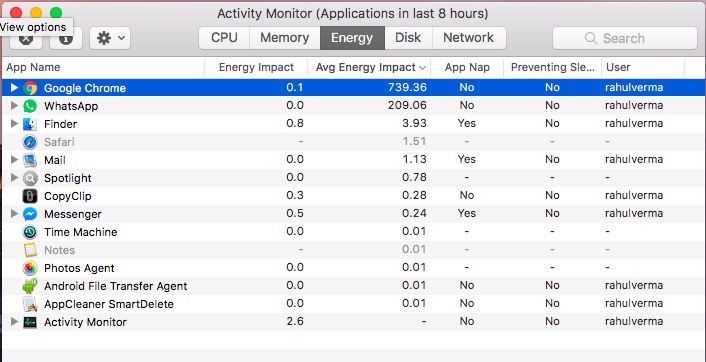Viewport: 706px width, 362px height.
Task: Click the Time Machine icon
Action: 30,232
